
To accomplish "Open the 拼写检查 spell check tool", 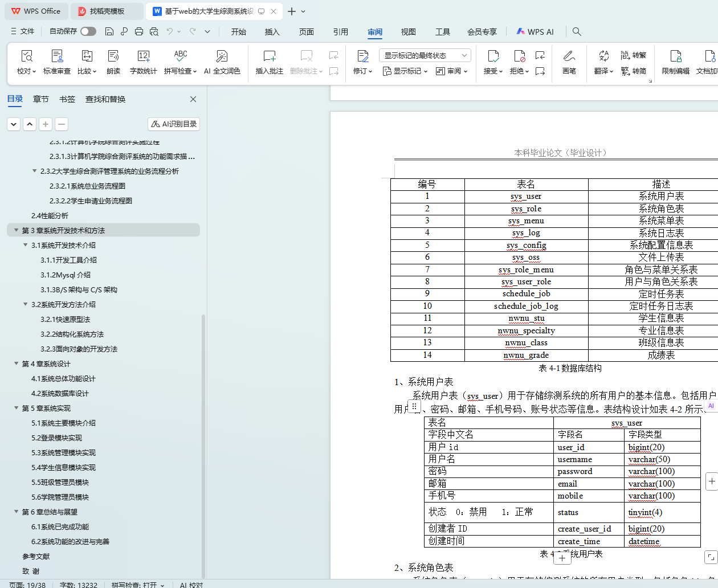I will click(x=180, y=62).
